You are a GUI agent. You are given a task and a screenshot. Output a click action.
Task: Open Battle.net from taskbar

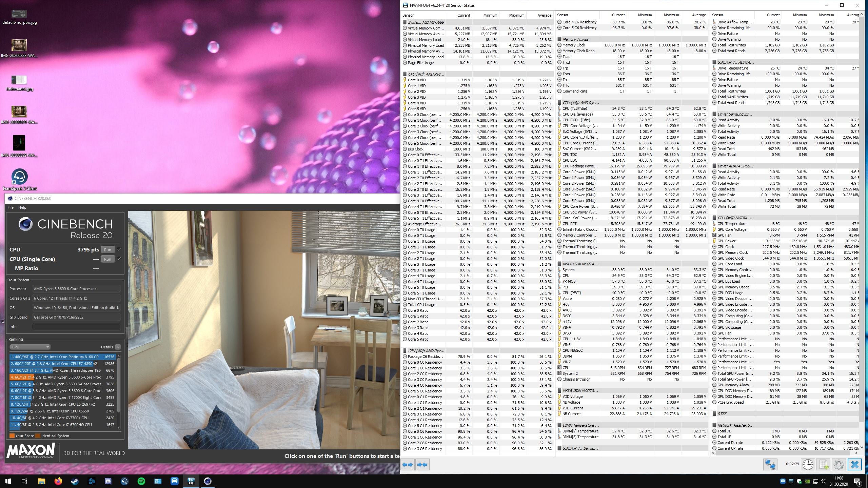(92, 481)
